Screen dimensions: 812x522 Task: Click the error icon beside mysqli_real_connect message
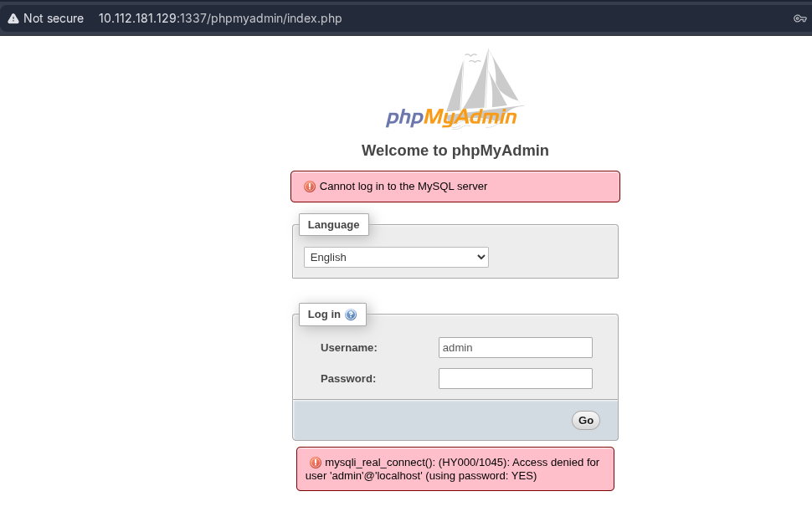coord(316,462)
